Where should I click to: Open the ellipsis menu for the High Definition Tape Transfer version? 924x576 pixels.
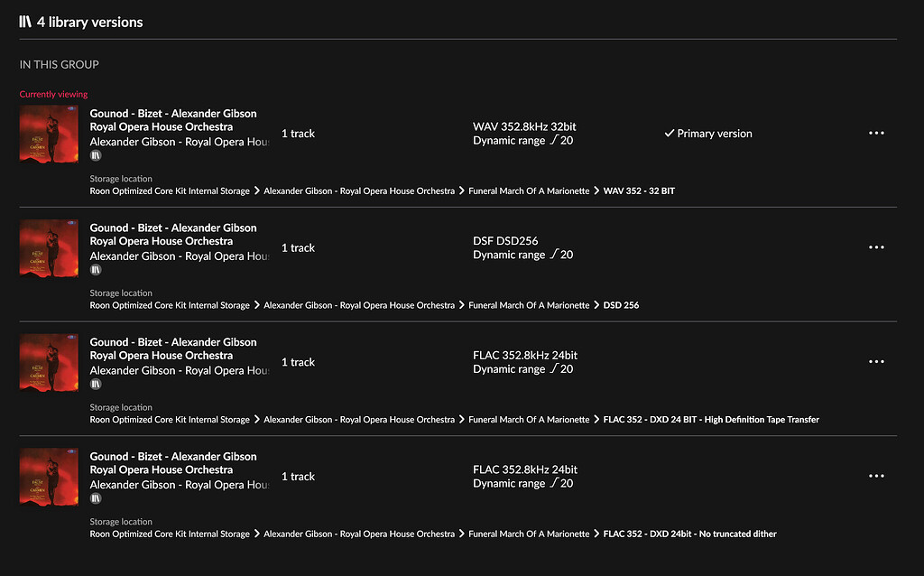click(x=876, y=361)
